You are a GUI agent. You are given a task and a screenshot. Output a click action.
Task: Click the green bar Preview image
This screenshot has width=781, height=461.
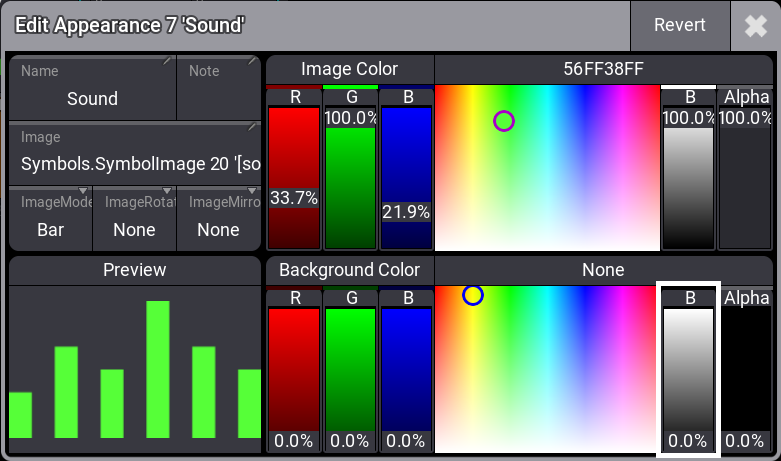click(x=135, y=360)
